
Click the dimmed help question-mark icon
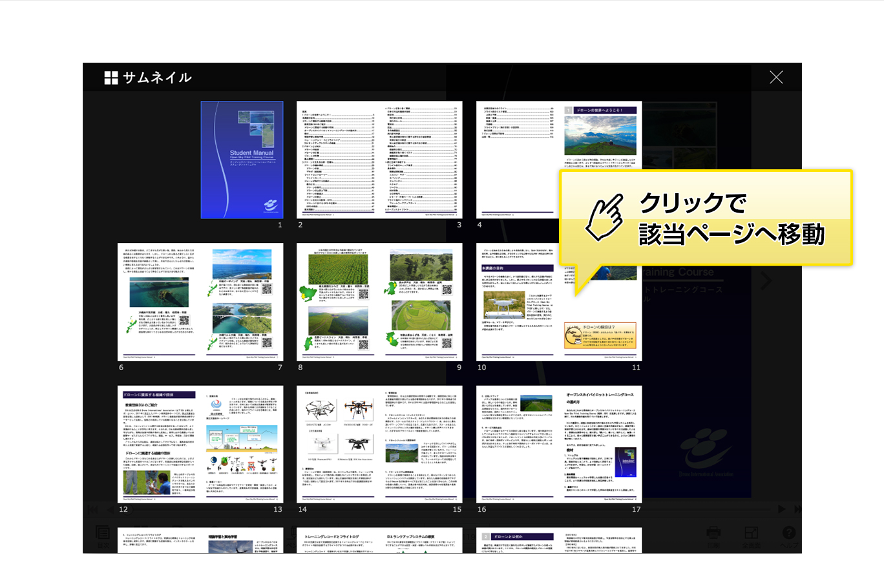click(x=788, y=535)
